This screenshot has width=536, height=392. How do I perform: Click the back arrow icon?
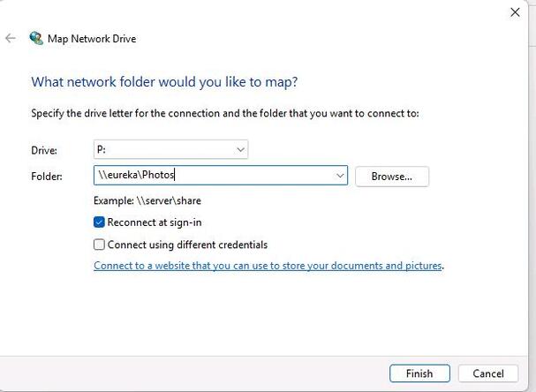(x=11, y=38)
